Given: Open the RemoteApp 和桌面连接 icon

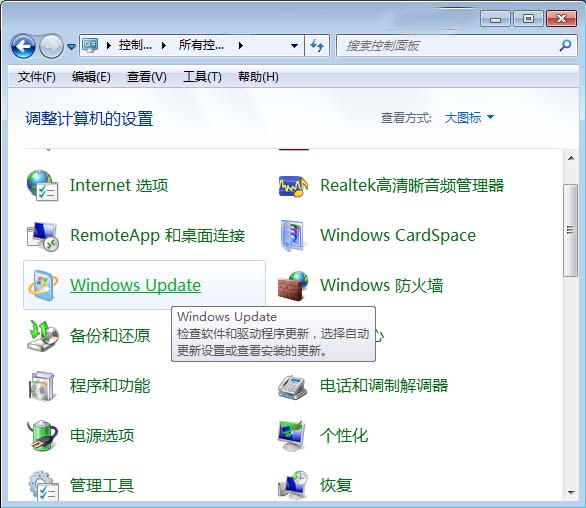Looking at the screenshot, I should pyautogui.click(x=43, y=236).
